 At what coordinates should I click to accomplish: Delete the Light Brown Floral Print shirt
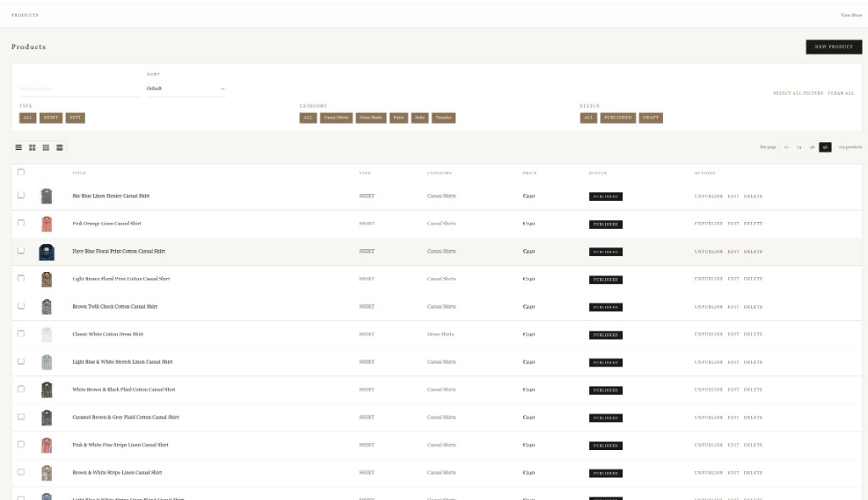point(753,279)
